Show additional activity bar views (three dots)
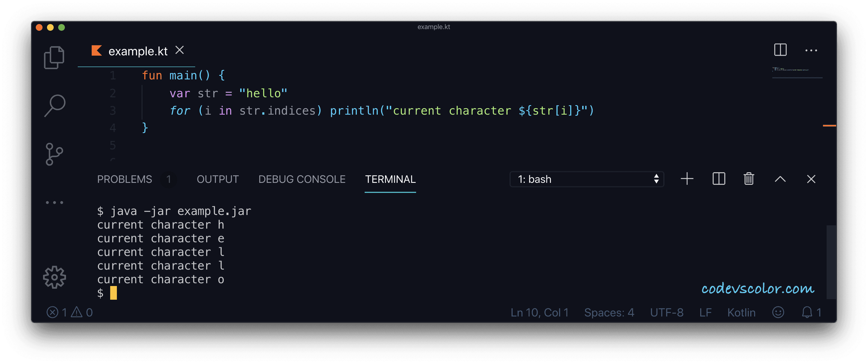The height and width of the screenshot is (364, 868). coord(54,202)
